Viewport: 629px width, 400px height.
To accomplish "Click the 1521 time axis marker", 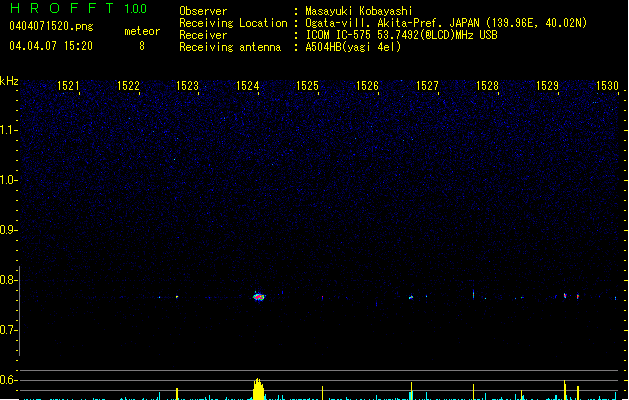I will tap(68, 85).
